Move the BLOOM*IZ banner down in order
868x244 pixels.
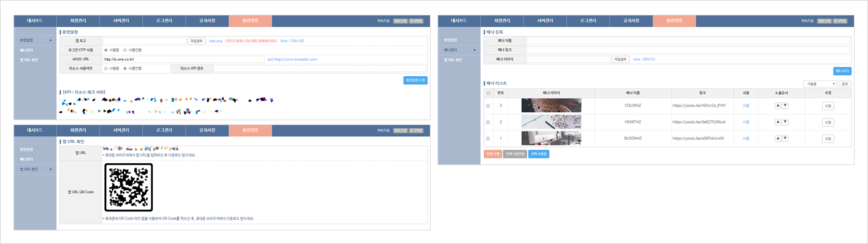785,138
